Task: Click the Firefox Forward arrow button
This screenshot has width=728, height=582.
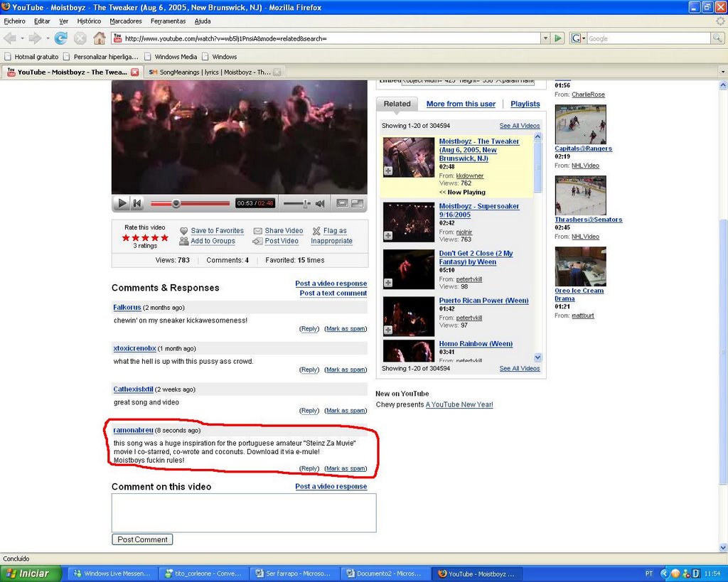Action: pos(35,38)
